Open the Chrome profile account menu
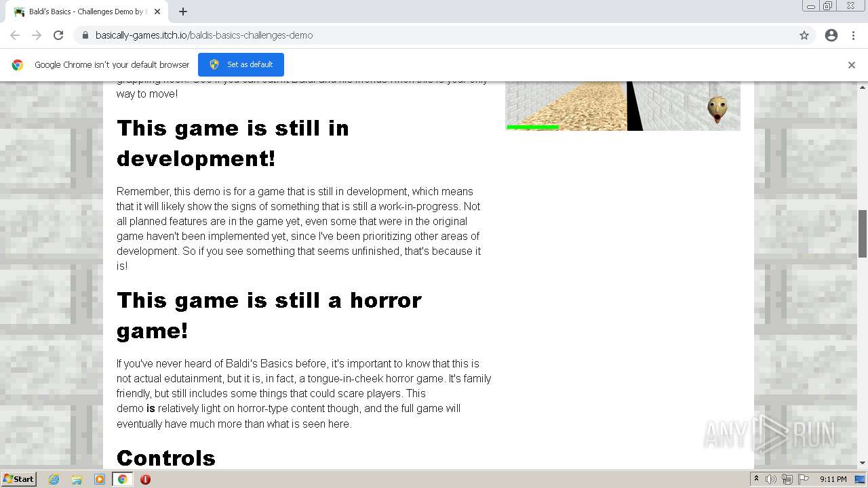The image size is (868, 488). pyautogui.click(x=831, y=35)
